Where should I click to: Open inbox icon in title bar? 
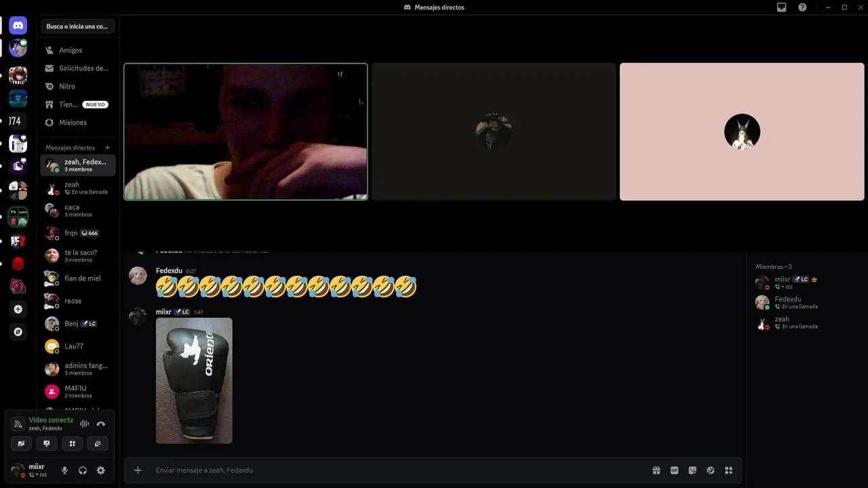pyautogui.click(x=781, y=7)
